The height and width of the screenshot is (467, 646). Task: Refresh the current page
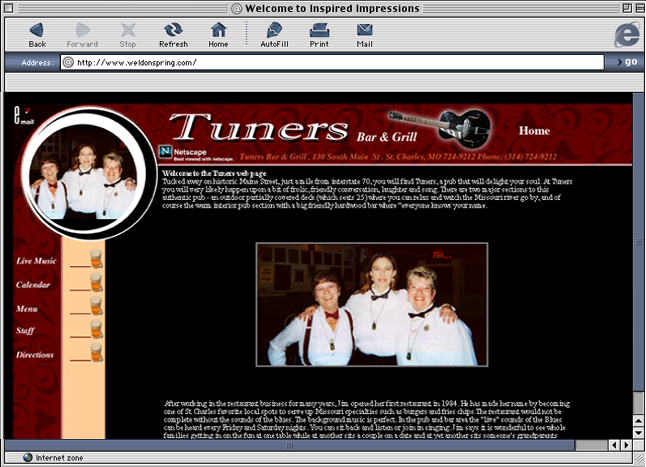(173, 34)
